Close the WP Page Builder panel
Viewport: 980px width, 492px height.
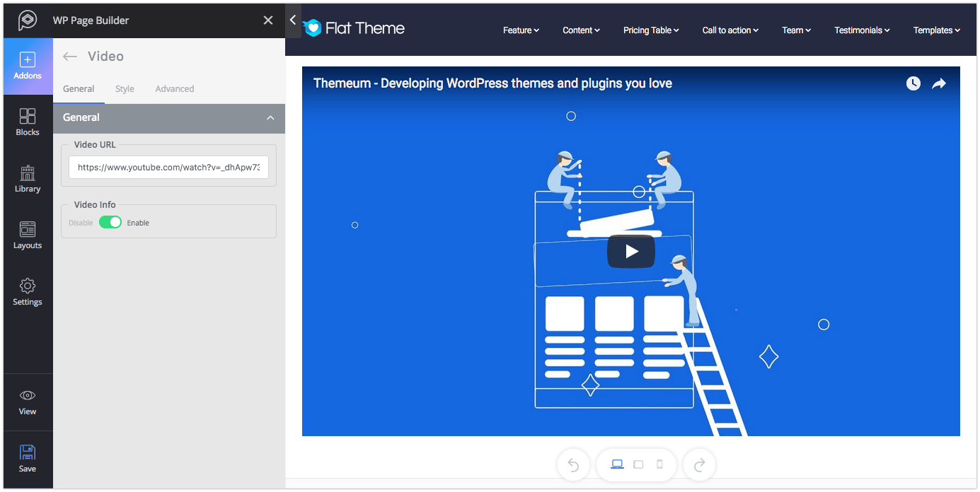pos(268,20)
